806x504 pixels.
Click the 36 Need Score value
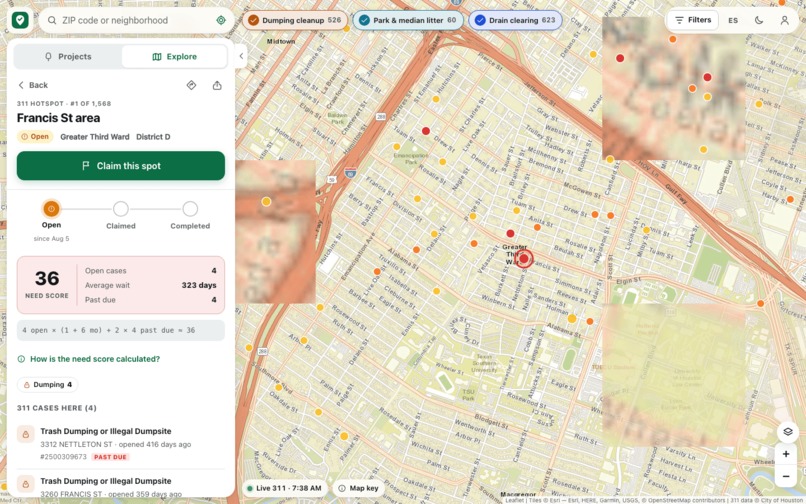(47, 279)
